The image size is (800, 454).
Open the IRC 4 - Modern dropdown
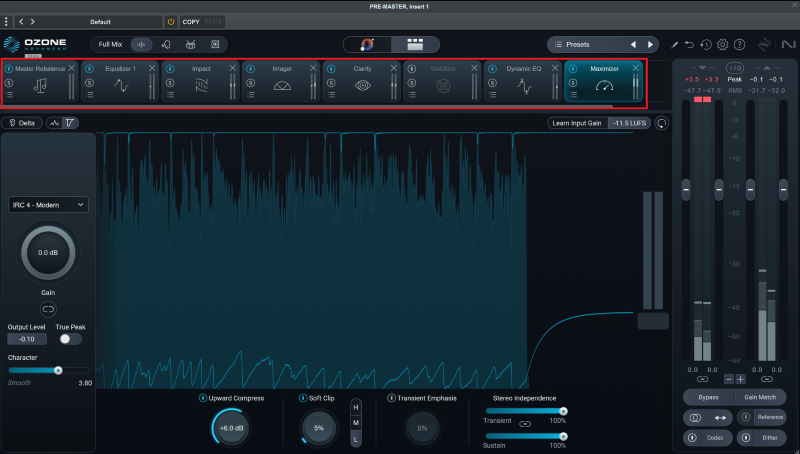48,204
